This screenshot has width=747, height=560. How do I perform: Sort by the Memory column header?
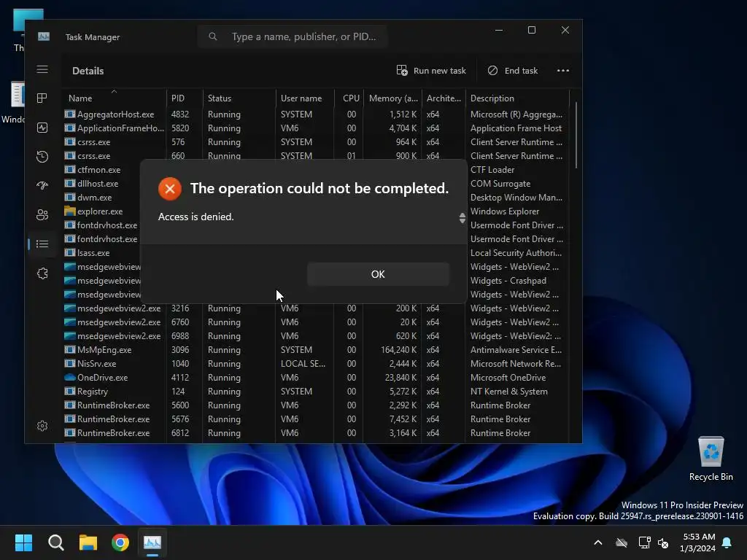(392, 98)
